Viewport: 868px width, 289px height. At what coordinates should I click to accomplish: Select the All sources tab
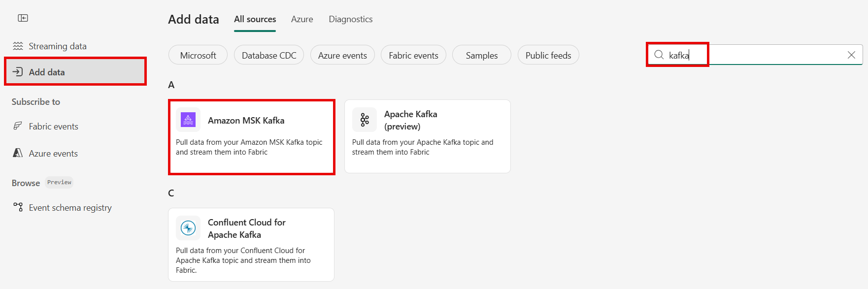(255, 19)
